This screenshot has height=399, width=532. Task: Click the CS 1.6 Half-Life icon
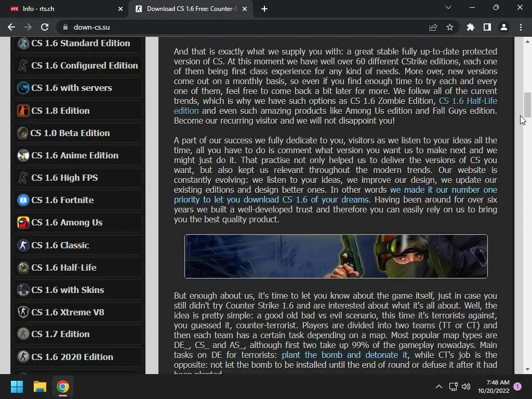(x=23, y=268)
